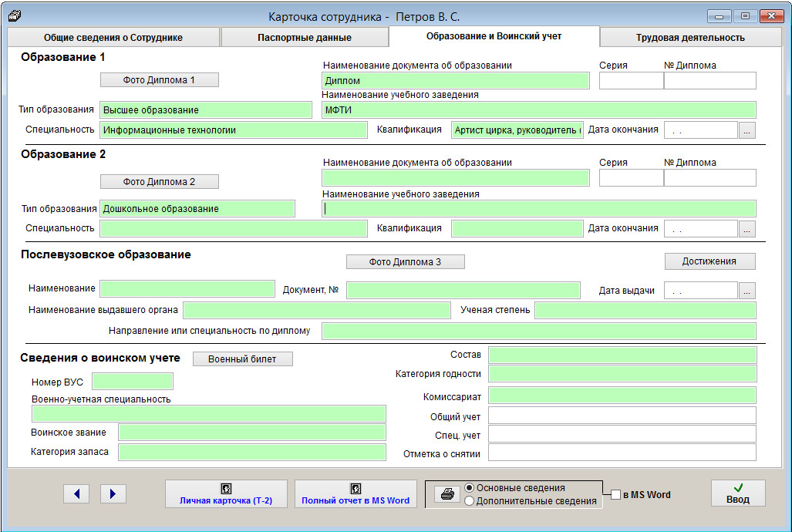This screenshot has width=792, height=532.
Task: Open date picker for Образование 1 Дата окончания
Action: 747,130
